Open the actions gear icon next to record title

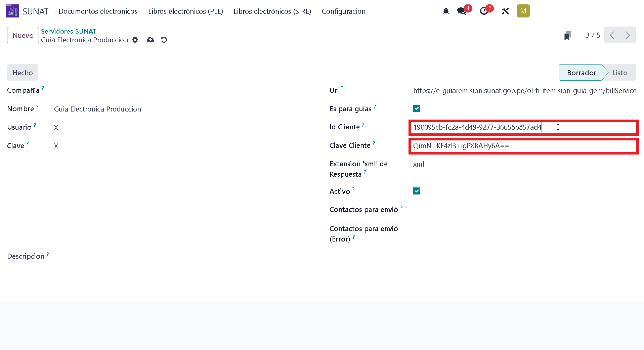(x=135, y=40)
